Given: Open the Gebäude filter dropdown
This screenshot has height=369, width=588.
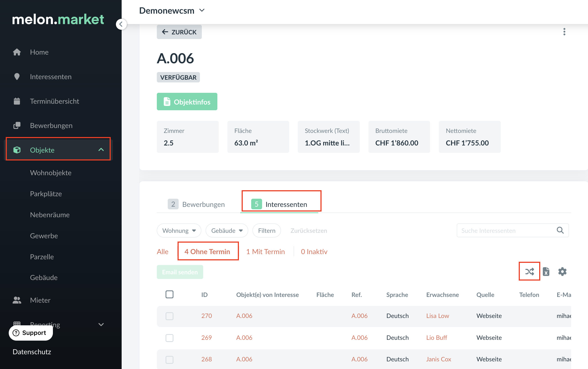Looking at the screenshot, I should tap(227, 231).
